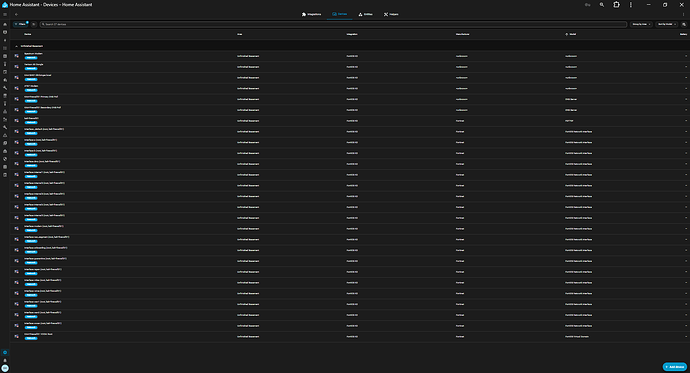Click the key password icon in title bar

tap(587, 5)
